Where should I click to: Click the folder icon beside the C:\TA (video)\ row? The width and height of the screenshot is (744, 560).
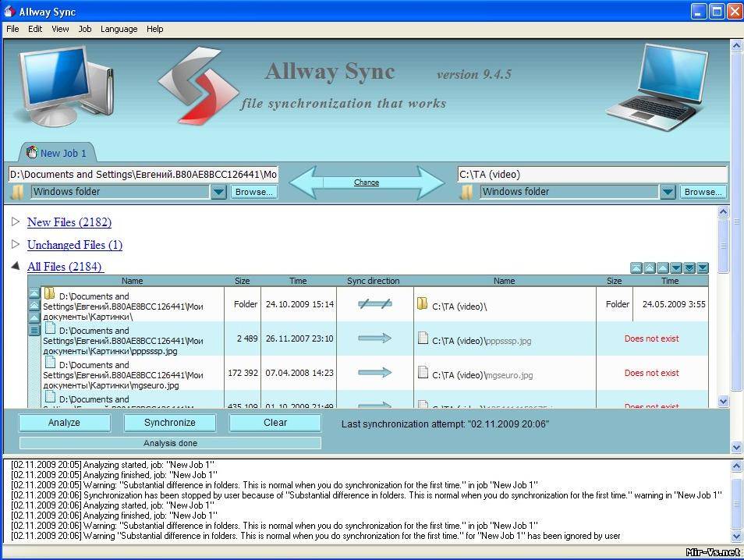[423, 304]
